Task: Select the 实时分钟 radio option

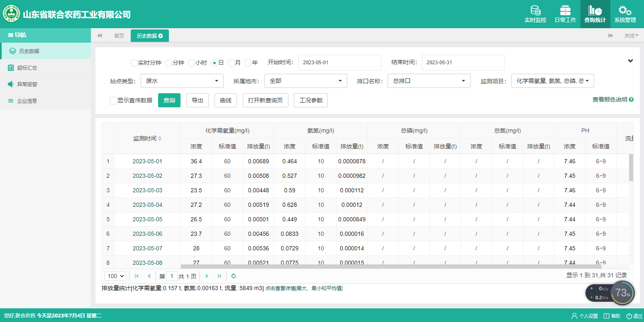Action: click(134, 63)
